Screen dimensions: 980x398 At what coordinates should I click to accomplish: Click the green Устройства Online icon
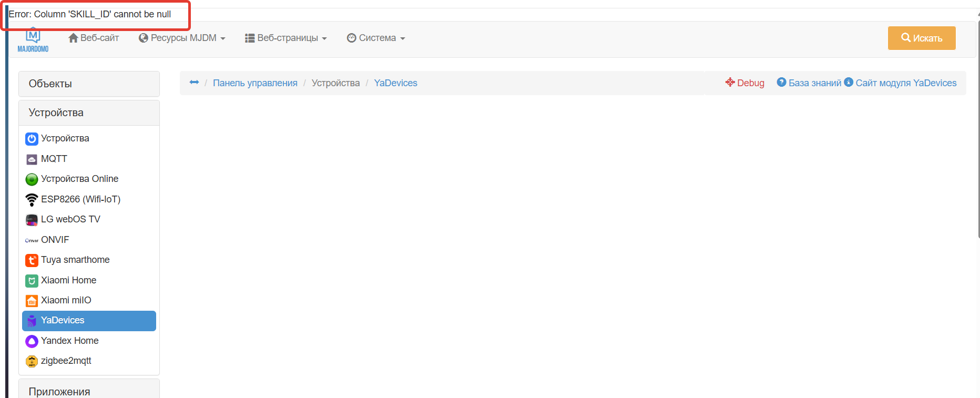pos(32,179)
